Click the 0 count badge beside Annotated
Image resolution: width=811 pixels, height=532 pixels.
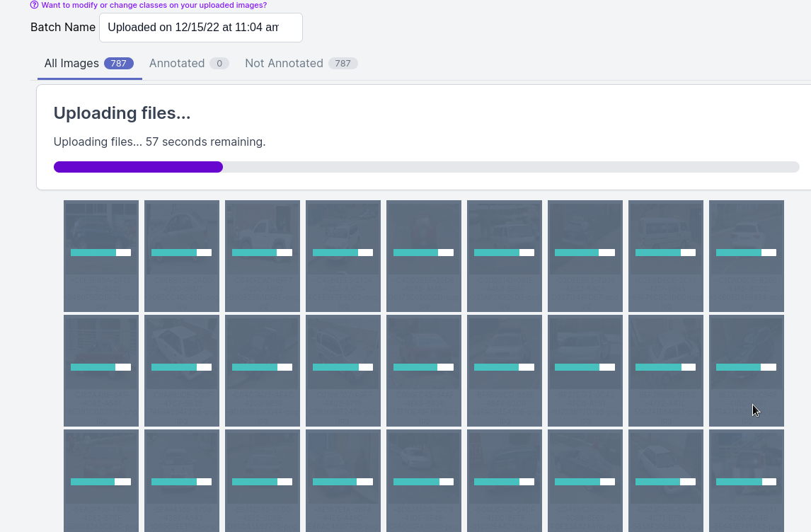[219, 64]
